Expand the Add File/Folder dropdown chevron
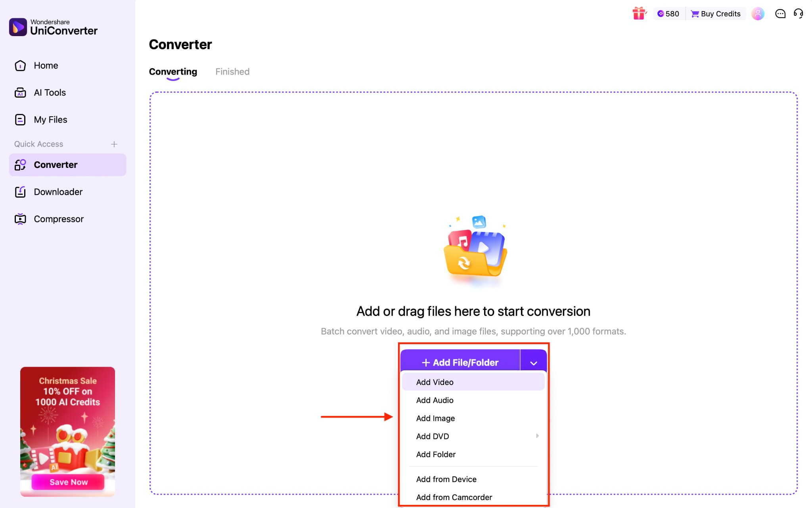The height and width of the screenshot is (508, 812). click(533, 362)
